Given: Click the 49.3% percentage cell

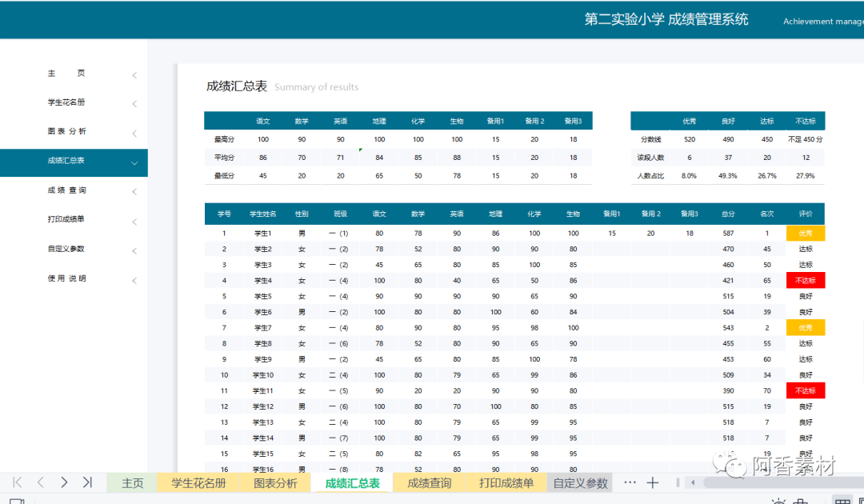Looking at the screenshot, I should tap(728, 176).
